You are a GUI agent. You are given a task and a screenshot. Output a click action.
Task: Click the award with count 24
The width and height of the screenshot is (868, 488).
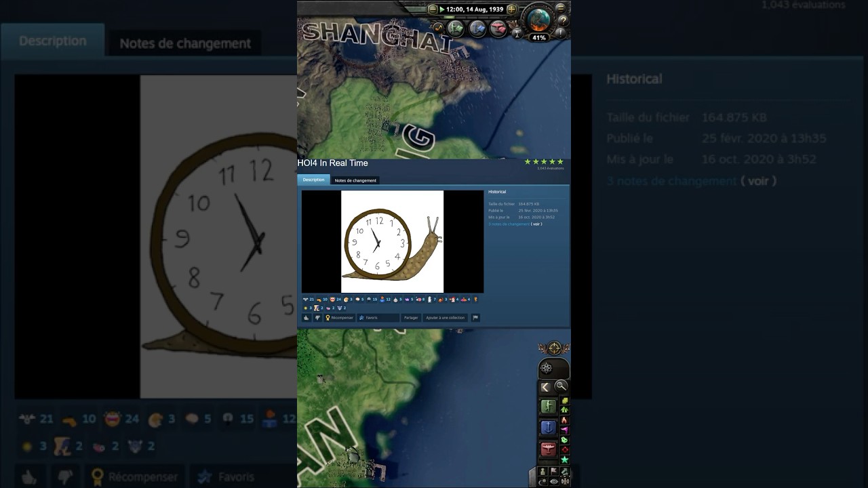click(336, 300)
